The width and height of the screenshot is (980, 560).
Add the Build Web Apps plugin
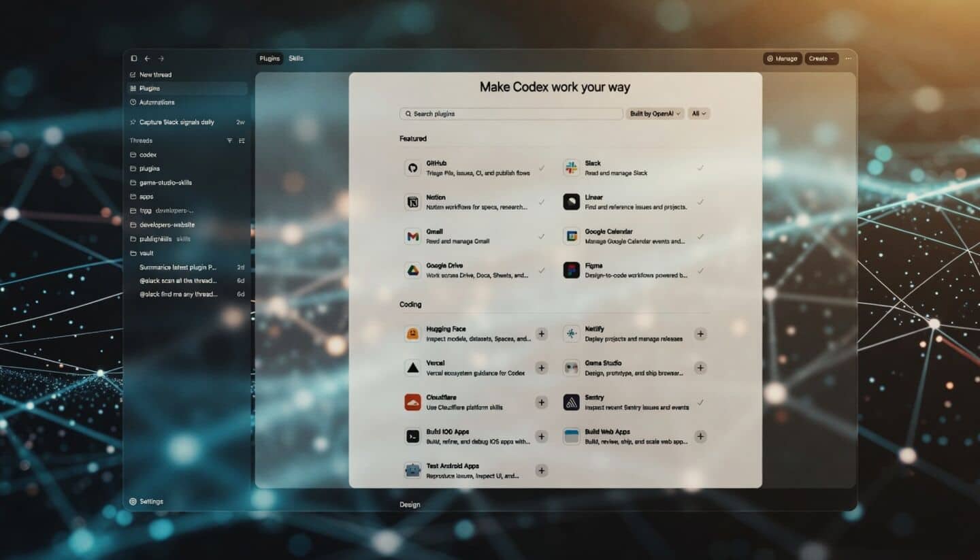(700, 436)
